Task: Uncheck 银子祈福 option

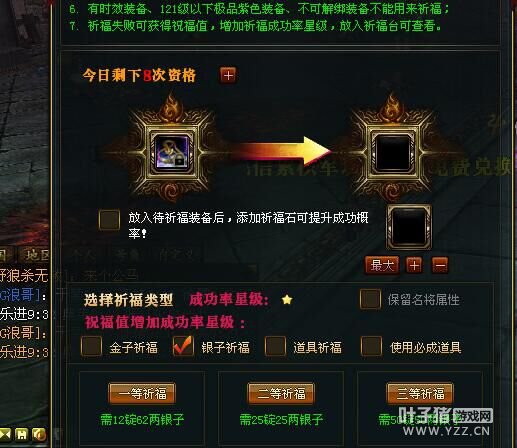Action: [183, 346]
